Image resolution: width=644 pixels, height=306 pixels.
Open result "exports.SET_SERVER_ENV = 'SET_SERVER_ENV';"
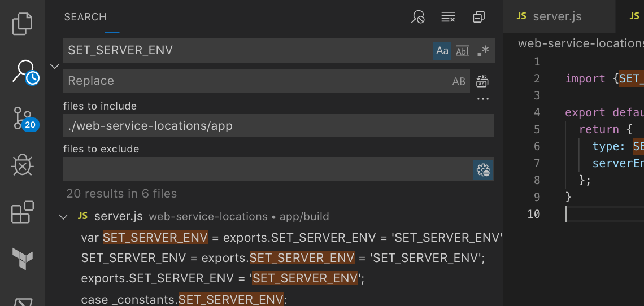(x=223, y=278)
